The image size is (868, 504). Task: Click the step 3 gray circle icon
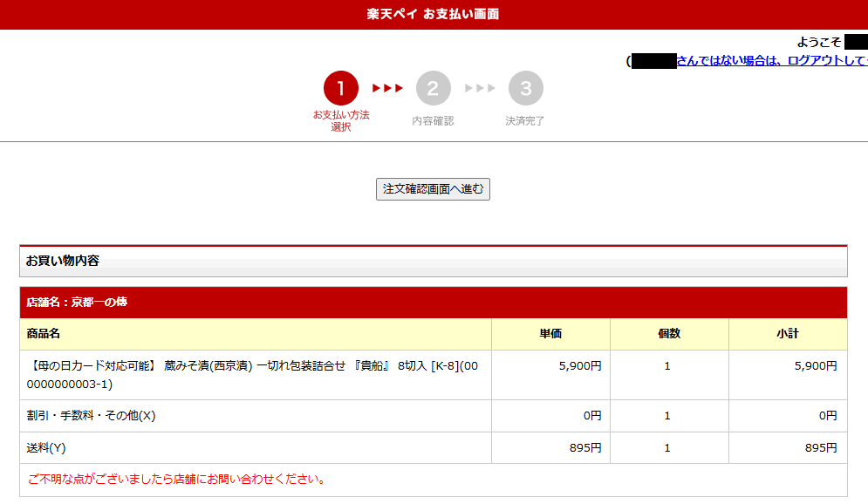[526, 88]
